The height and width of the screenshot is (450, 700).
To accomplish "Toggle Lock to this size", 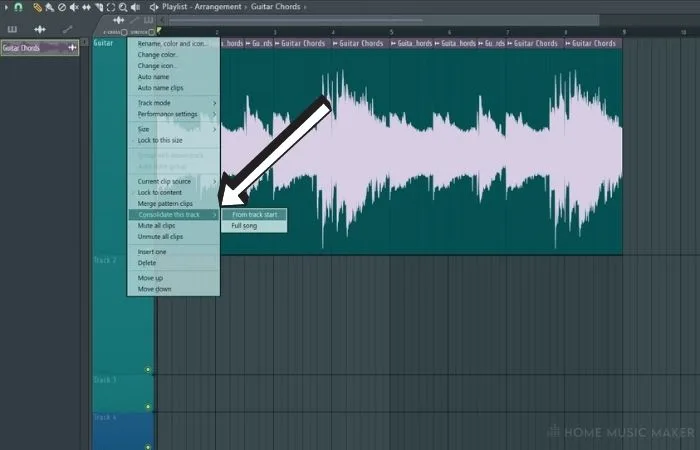I will pyautogui.click(x=172, y=140).
